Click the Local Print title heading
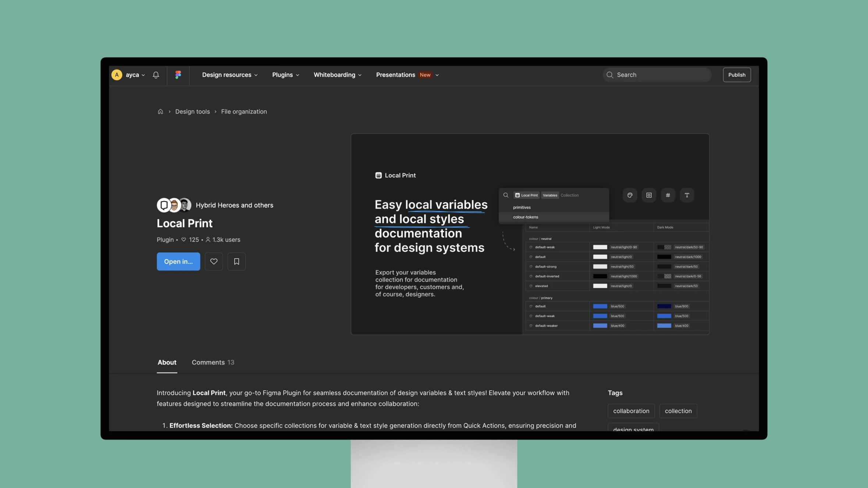The width and height of the screenshot is (868, 488). [x=185, y=223]
